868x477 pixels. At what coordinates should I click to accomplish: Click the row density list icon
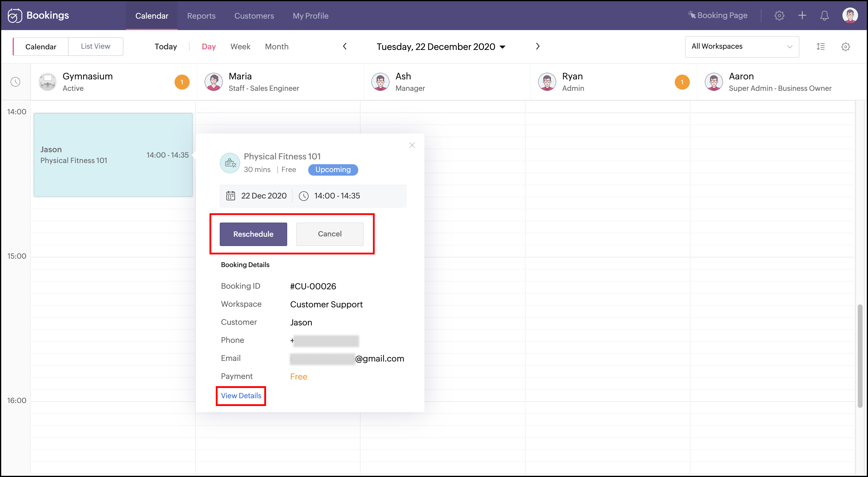[x=820, y=46]
